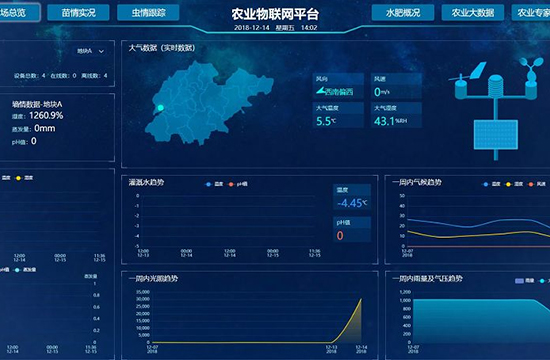The image size is (550, 360).
Task: Toggle cyan 蒸发量 legend in left lower chart
Action: (x=25, y=270)
